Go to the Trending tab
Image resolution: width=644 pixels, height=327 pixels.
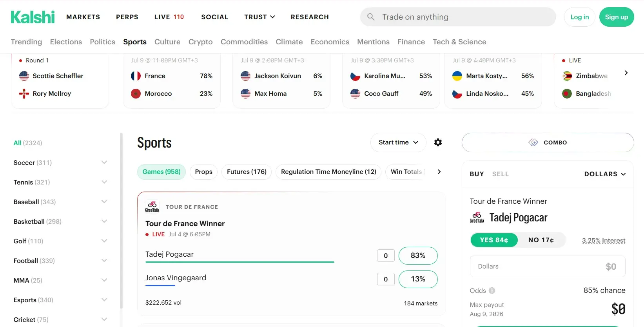[x=26, y=42]
